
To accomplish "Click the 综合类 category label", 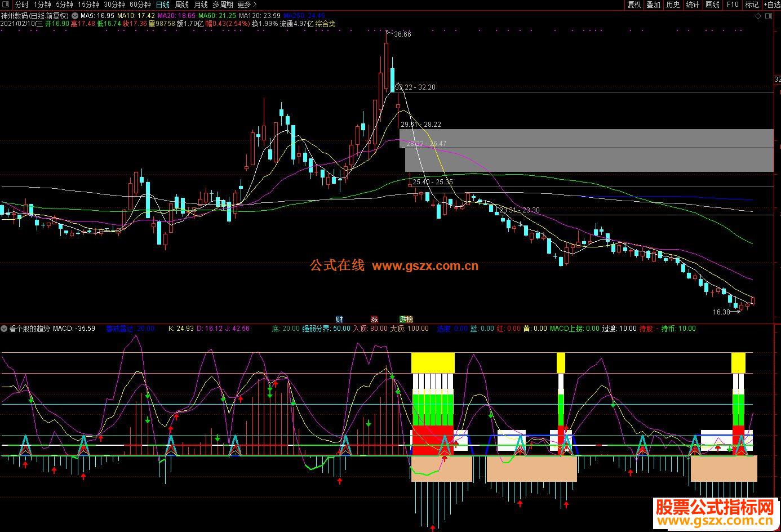I will tap(325, 24).
